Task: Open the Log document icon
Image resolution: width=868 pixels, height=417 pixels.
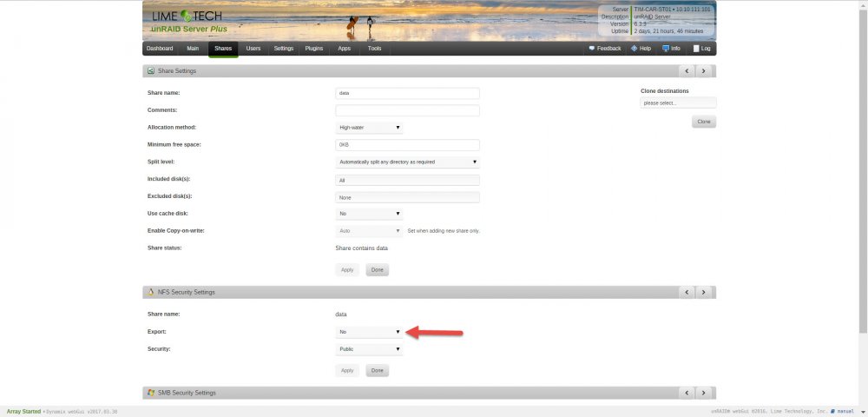Action: pyautogui.click(x=696, y=49)
